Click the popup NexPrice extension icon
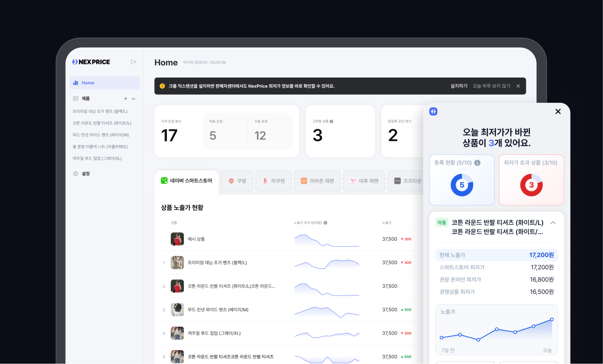The height and width of the screenshot is (364, 603). pyautogui.click(x=433, y=111)
